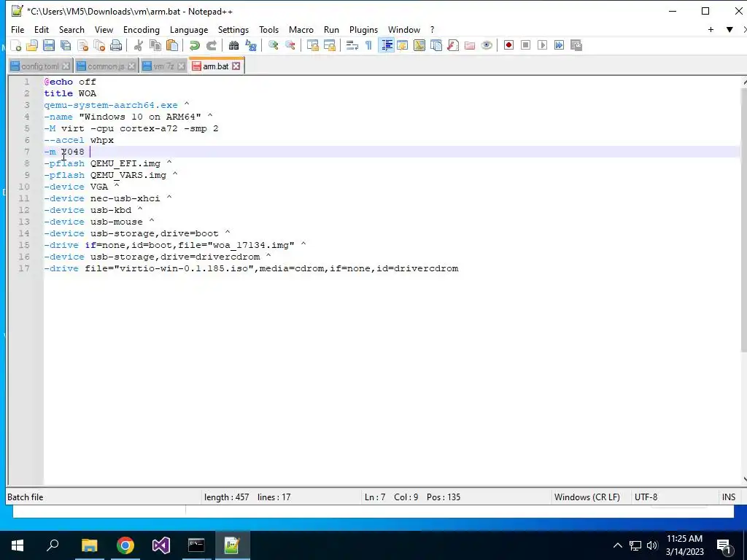
Task: Toggle the indent guide toolbar icon
Action: [387, 45]
